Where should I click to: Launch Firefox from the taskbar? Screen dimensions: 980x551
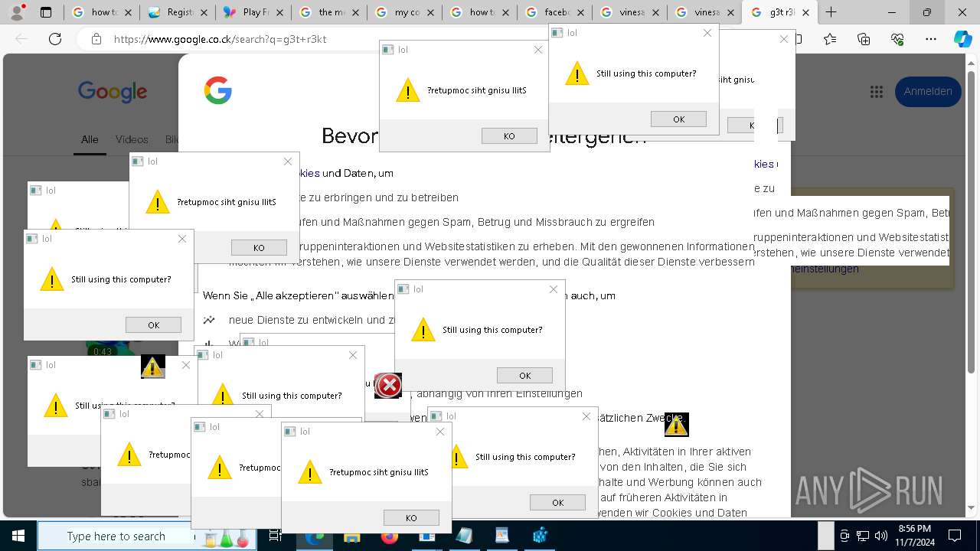click(389, 536)
